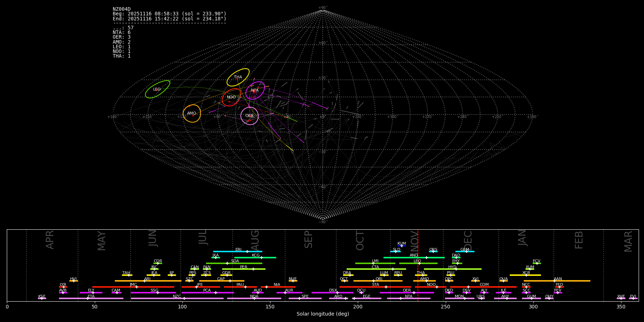
Task: Select the URS shower label
Action: [480, 297]
